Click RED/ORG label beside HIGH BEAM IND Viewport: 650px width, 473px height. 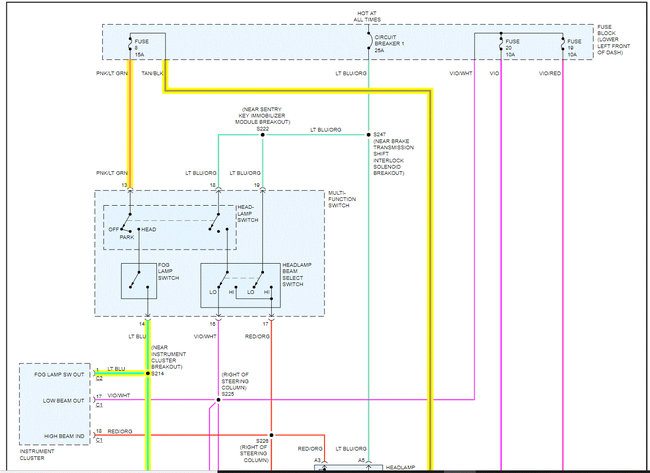pyautogui.click(x=120, y=431)
